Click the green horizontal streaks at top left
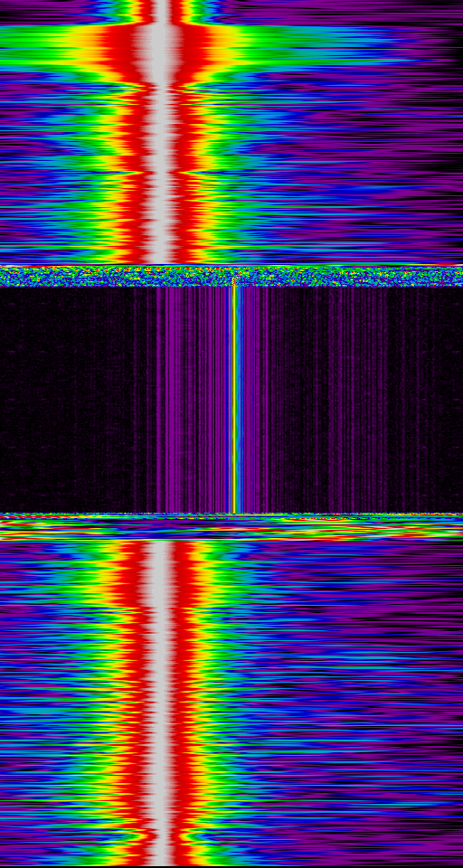Viewport: 463px width, 868px height. click(33, 47)
